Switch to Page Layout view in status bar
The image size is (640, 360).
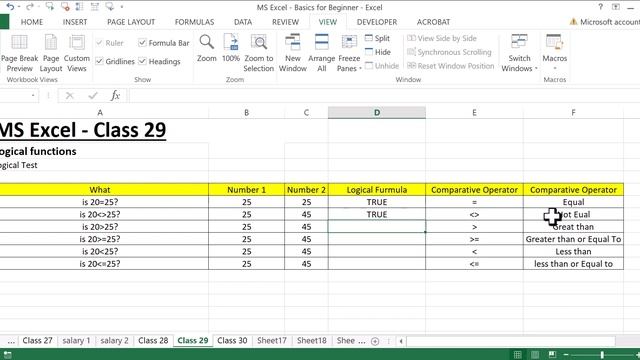(535, 354)
